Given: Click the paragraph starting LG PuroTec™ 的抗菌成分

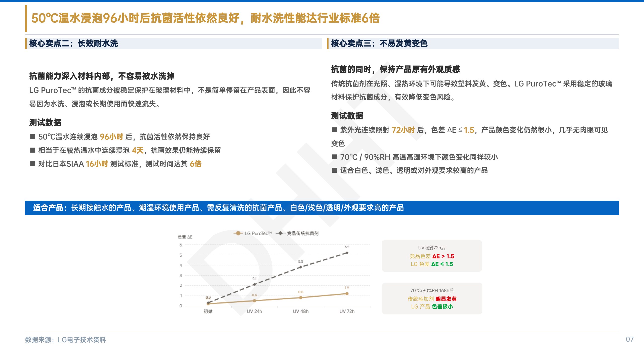Looking at the screenshot, I should pyautogui.click(x=170, y=97).
